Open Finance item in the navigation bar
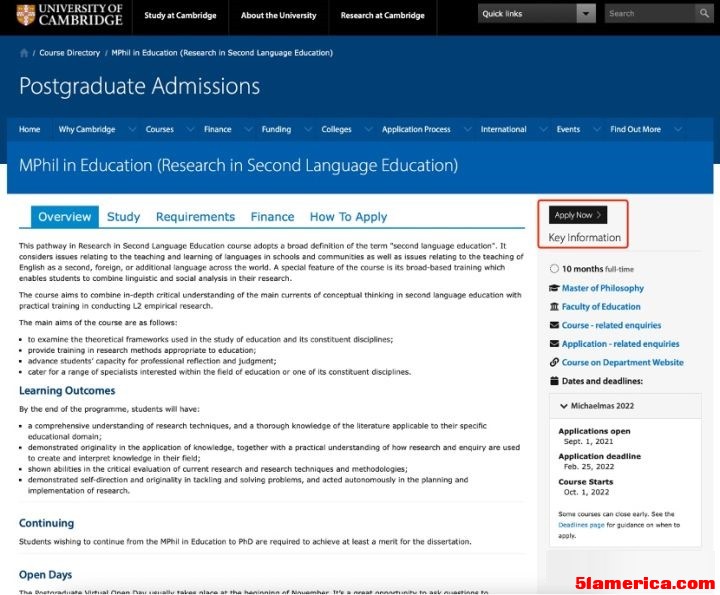This screenshot has width=720, height=595. (x=218, y=129)
